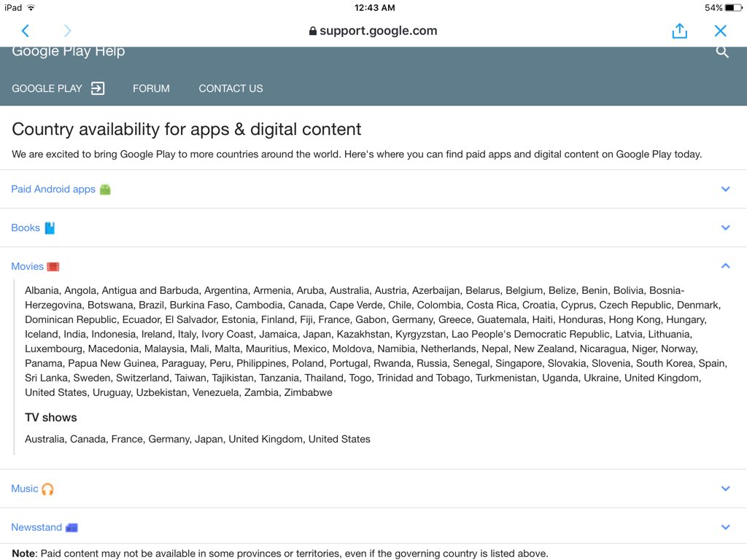Tap the lock icon before support.google.com

(312, 31)
